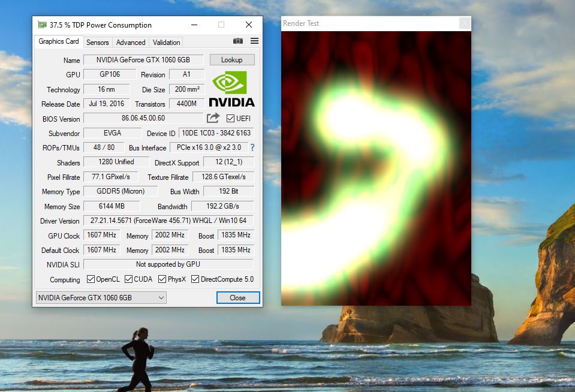Click the GPU-Z title bar app icon
This screenshot has width=575, height=392.
[x=42, y=25]
